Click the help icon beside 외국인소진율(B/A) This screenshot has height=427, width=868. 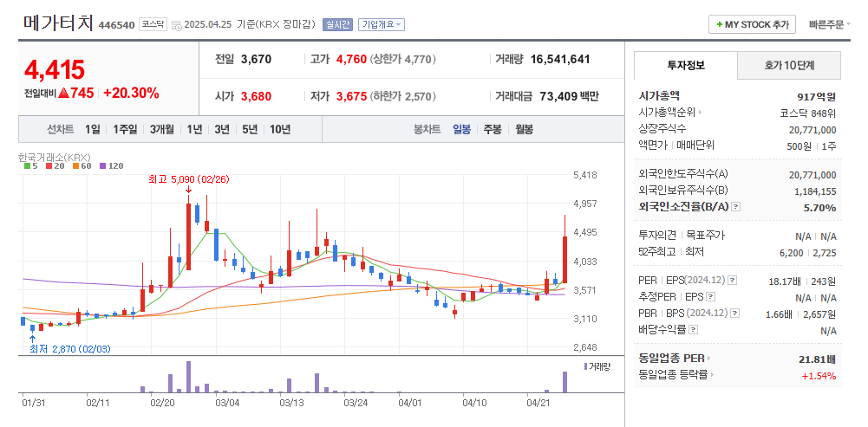coord(735,207)
